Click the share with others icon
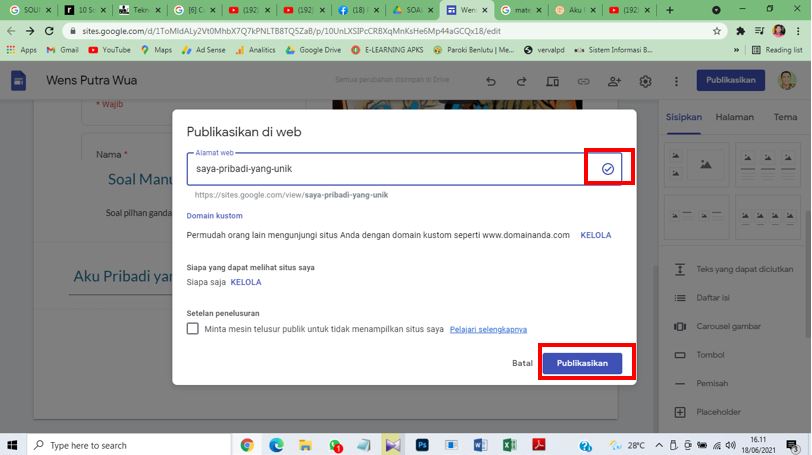Viewport: 812px width, 455px height. [614, 81]
